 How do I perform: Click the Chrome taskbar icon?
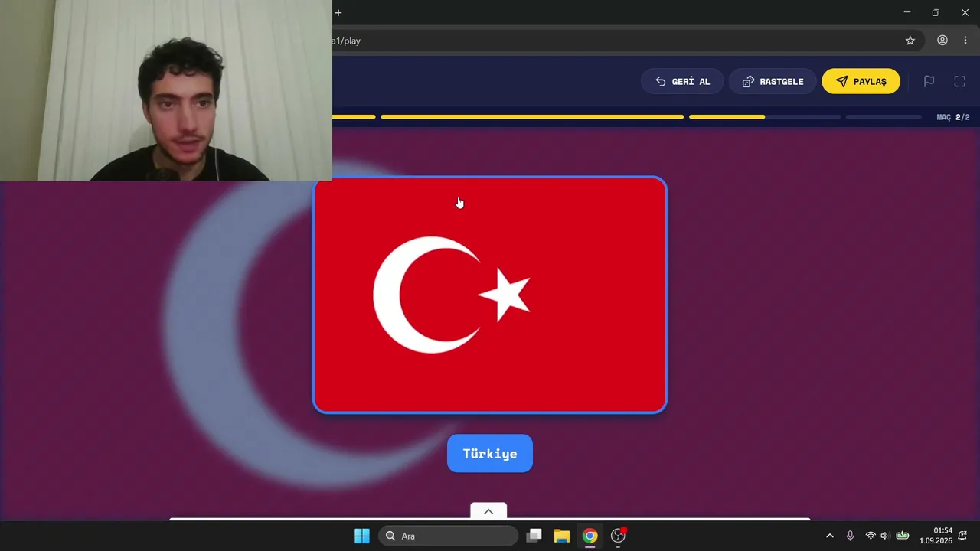(x=590, y=536)
